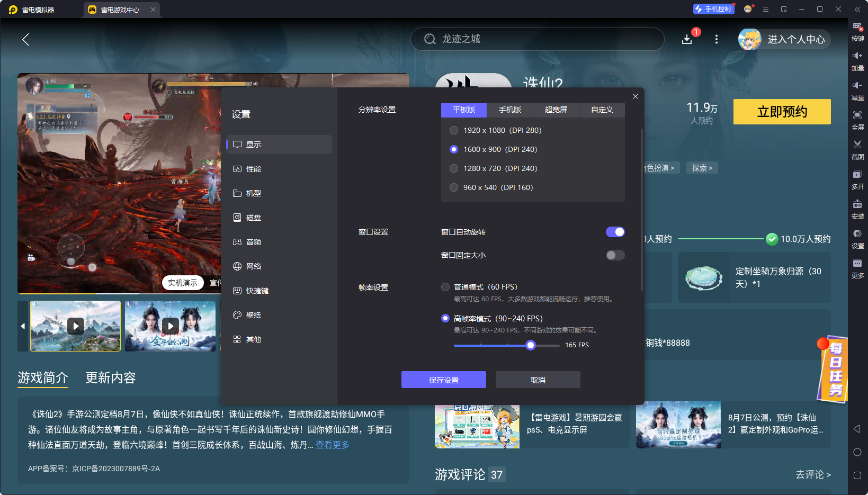Switch to the 更新内容 tab

(110, 377)
